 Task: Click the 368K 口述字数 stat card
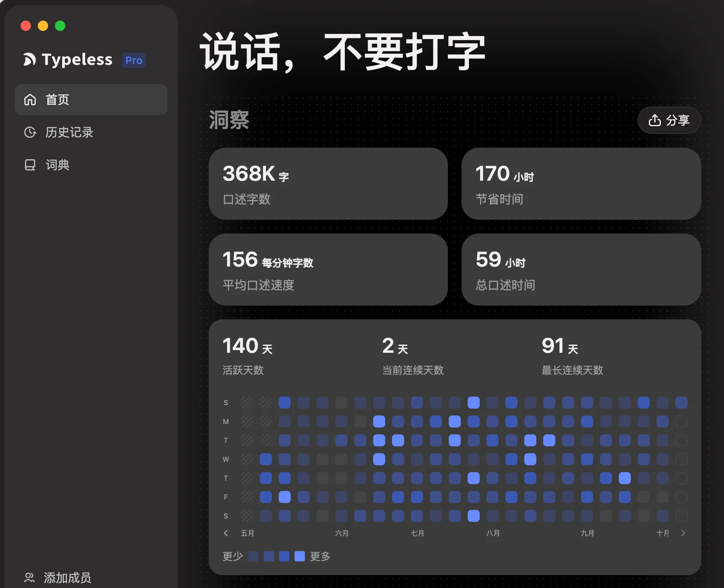pos(328,184)
